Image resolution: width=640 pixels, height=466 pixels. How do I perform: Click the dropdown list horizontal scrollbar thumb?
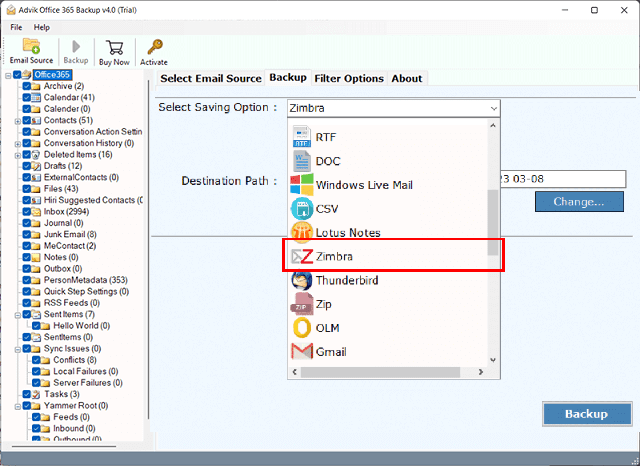point(380,372)
